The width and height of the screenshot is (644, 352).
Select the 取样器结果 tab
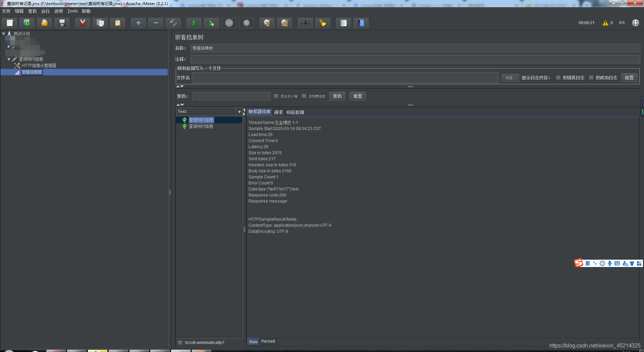tap(259, 112)
